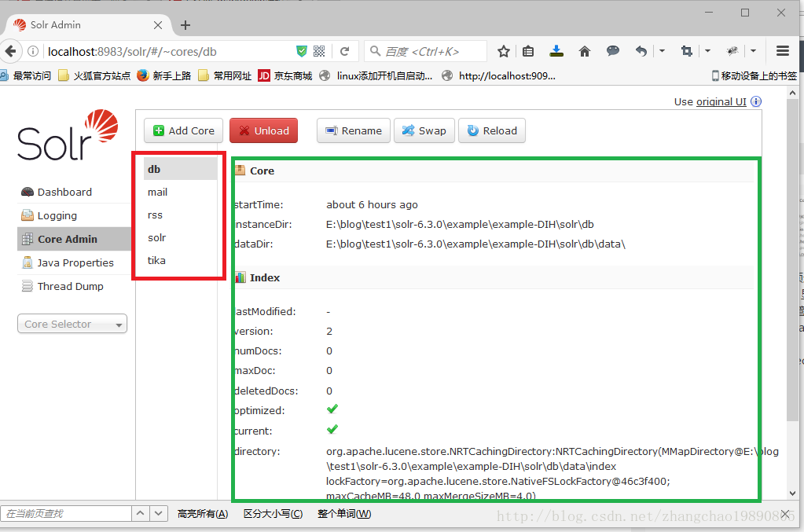Jump to previous find result arrow
This screenshot has height=532, width=804.
141,514
